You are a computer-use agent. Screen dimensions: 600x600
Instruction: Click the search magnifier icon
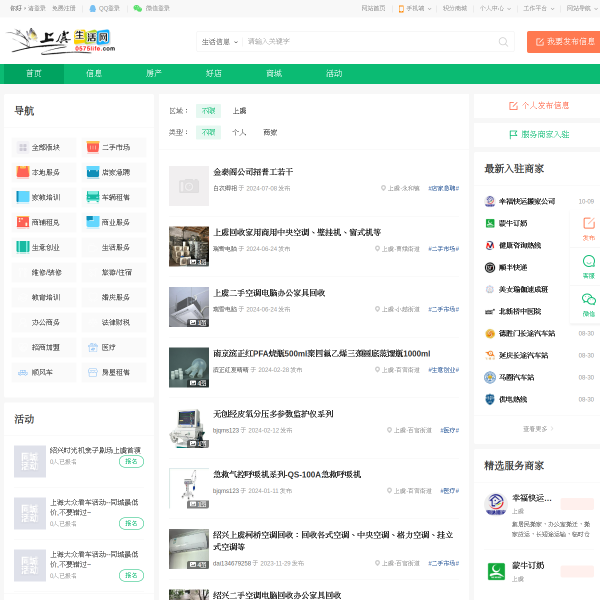[x=504, y=42]
